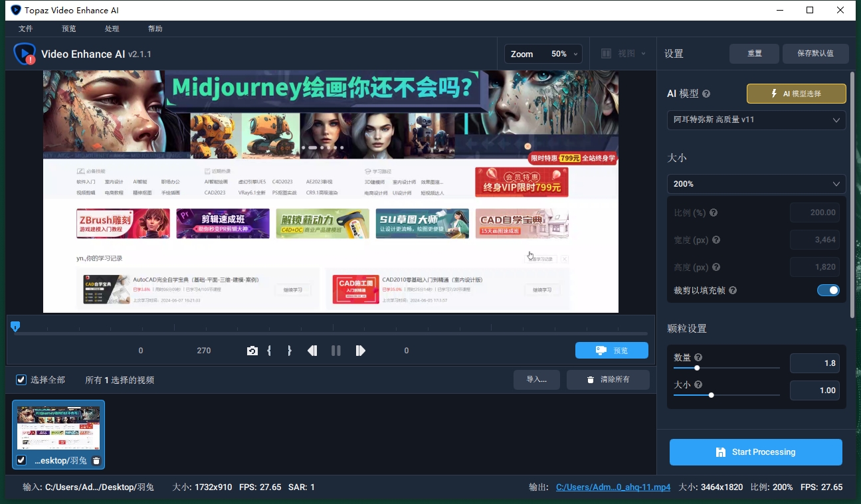Click the settings panel vertical scrollbar

coord(852,194)
